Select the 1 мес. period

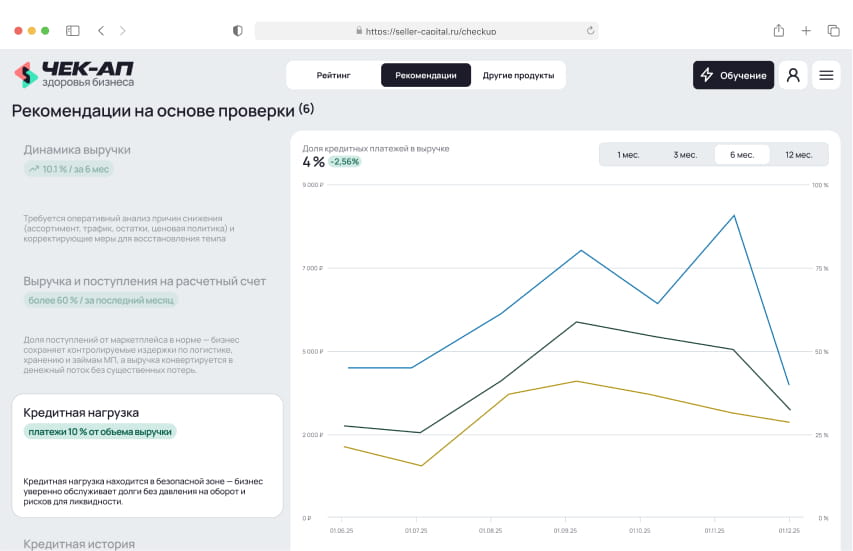point(628,155)
